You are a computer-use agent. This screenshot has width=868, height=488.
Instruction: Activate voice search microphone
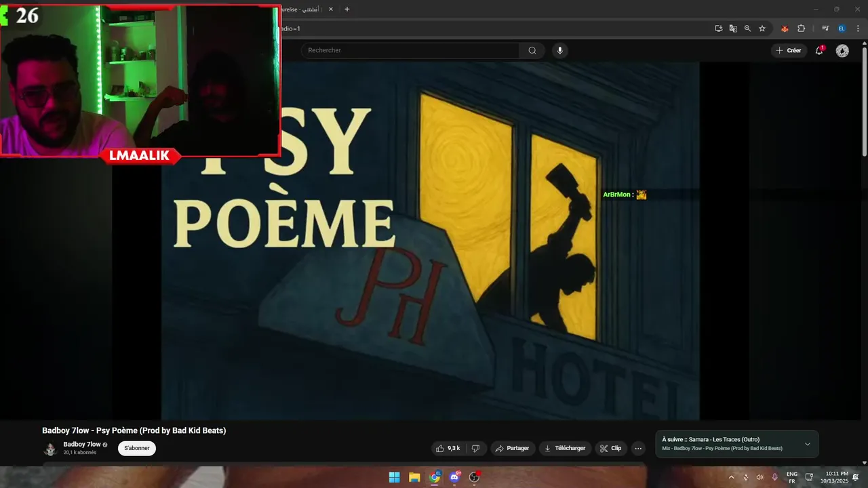click(560, 50)
